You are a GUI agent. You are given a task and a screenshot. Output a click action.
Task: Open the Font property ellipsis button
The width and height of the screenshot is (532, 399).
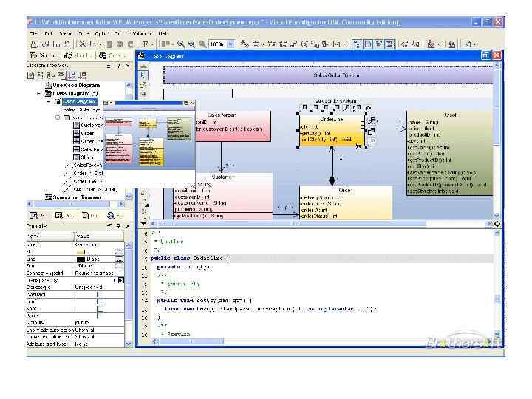[x=119, y=266]
